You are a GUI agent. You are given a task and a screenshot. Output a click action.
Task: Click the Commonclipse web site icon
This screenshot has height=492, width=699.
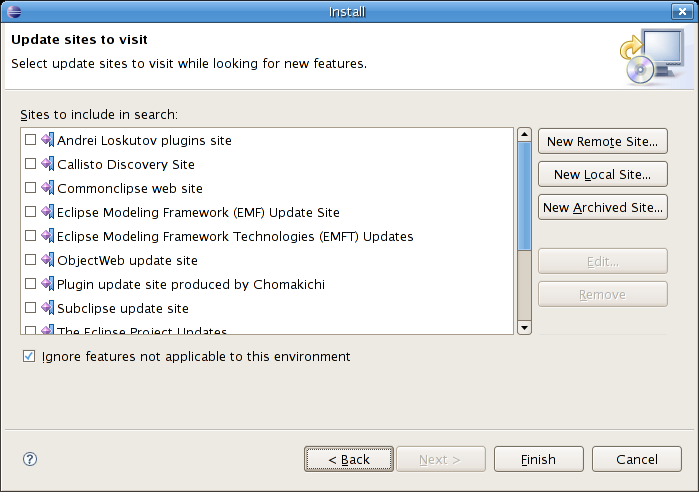click(x=48, y=188)
